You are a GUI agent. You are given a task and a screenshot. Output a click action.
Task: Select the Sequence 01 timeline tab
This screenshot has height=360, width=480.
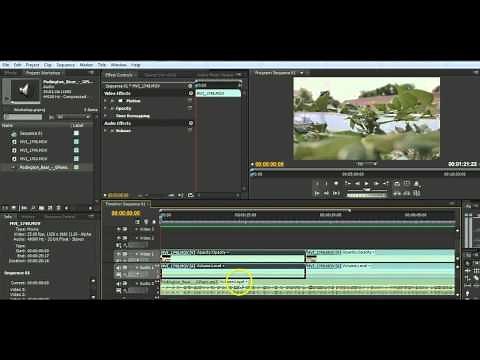point(125,204)
